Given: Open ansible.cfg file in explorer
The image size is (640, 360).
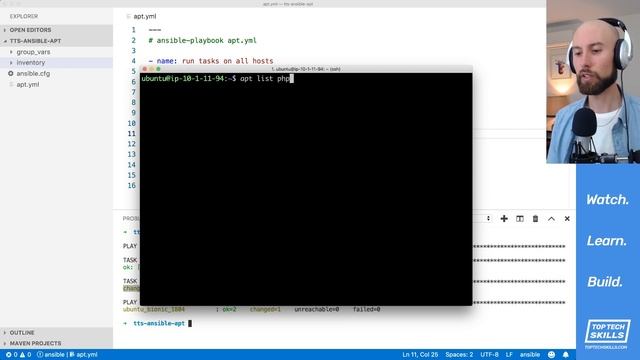Looking at the screenshot, I should [x=56, y=73].
